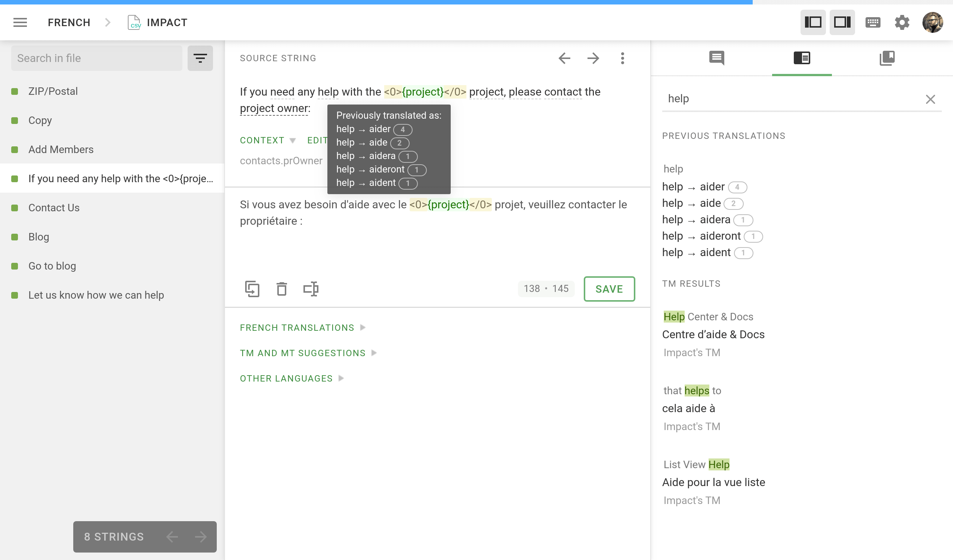
Task: Select the text selection mode icon
Action: [311, 289]
